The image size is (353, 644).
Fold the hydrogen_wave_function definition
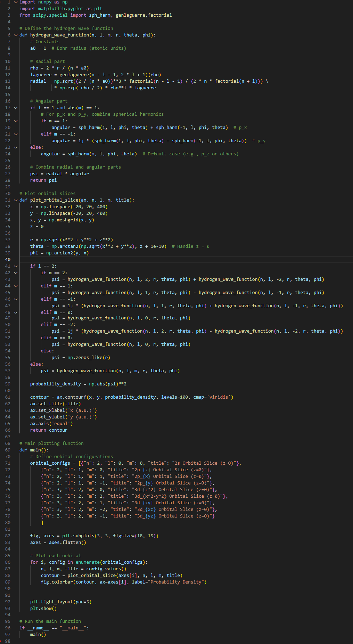16,35
